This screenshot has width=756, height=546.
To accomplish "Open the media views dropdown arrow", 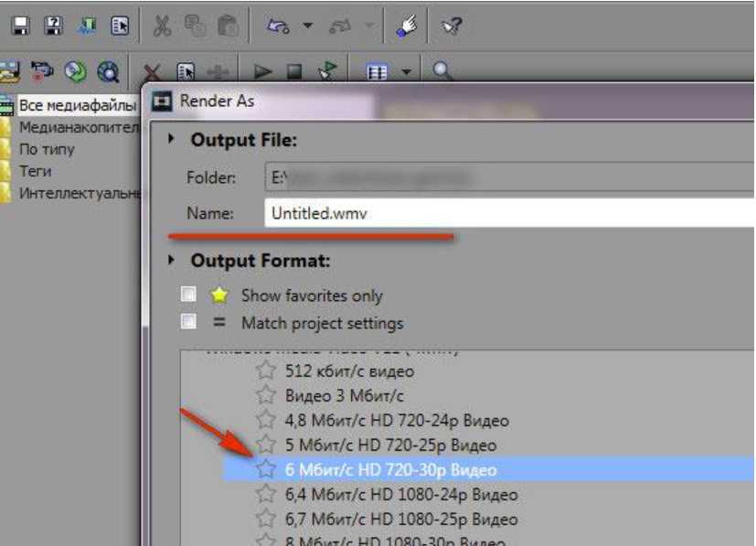I will pyautogui.click(x=404, y=70).
